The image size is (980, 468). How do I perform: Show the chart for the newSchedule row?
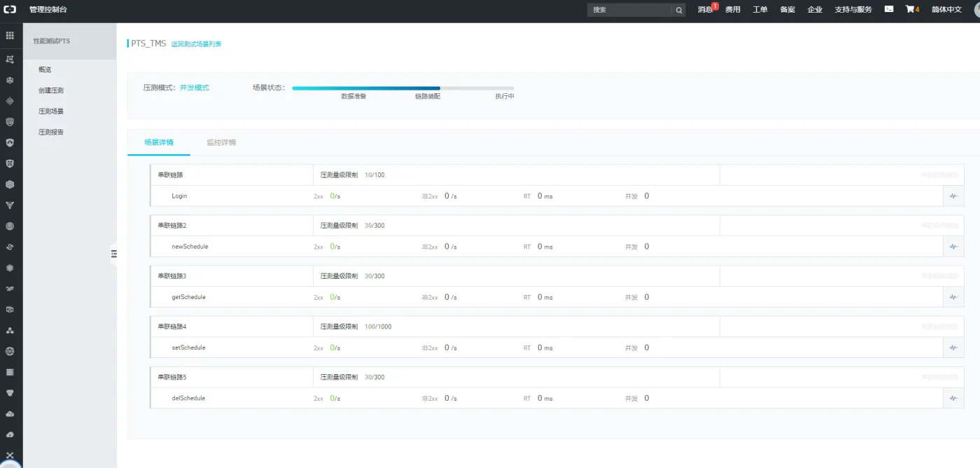[953, 247]
